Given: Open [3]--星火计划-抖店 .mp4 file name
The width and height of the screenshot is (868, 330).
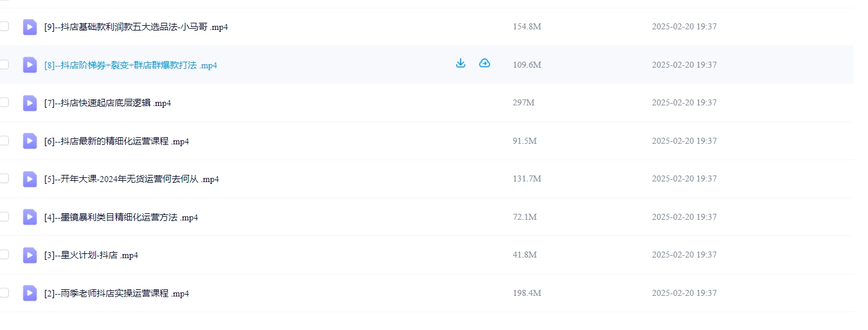Looking at the screenshot, I should click(x=91, y=255).
